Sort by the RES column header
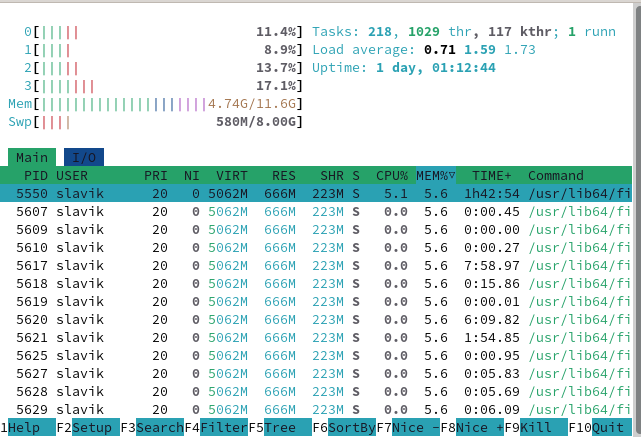The image size is (641, 437). point(284,175)
